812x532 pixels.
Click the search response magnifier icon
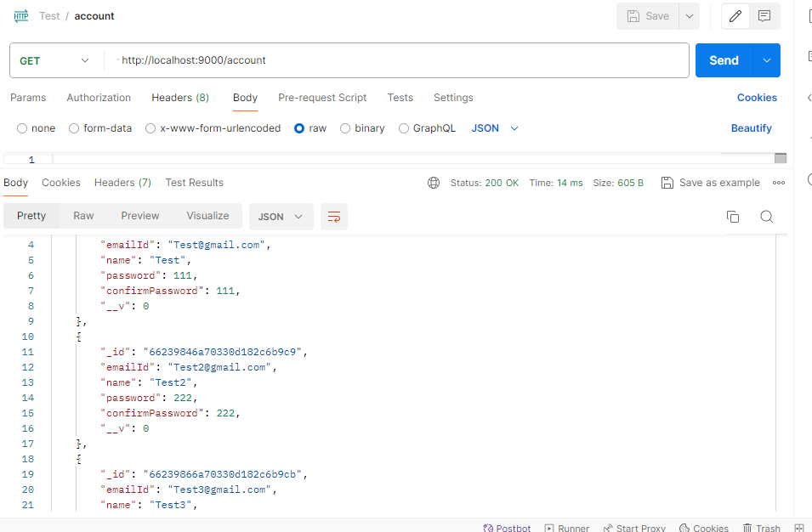766,217
